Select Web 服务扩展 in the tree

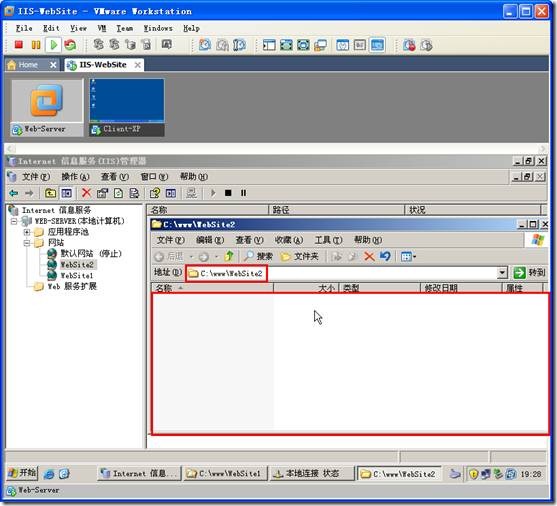coord(72,286)
